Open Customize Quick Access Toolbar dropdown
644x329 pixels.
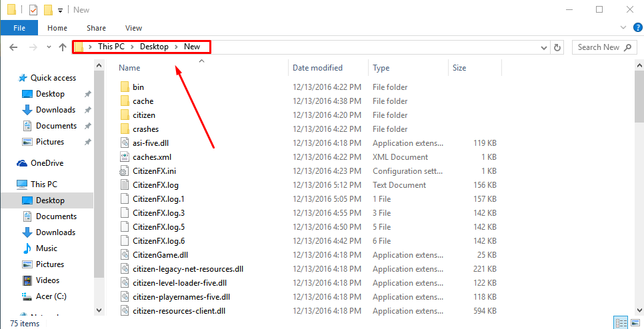click(60, 10)
